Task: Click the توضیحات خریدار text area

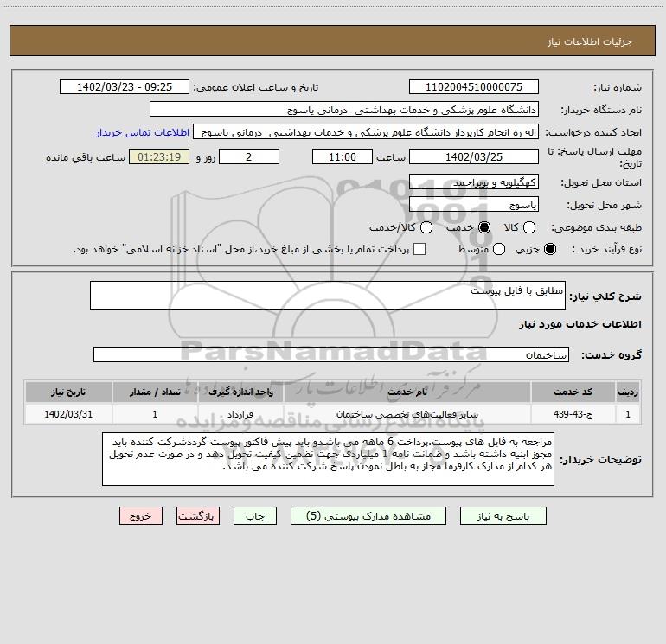Action: [x=328, y=459]
